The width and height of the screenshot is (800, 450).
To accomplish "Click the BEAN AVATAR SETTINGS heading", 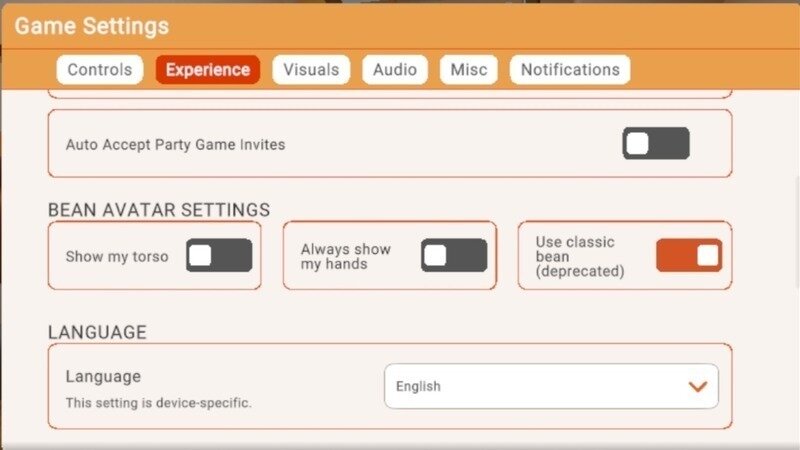I will 159,210.
